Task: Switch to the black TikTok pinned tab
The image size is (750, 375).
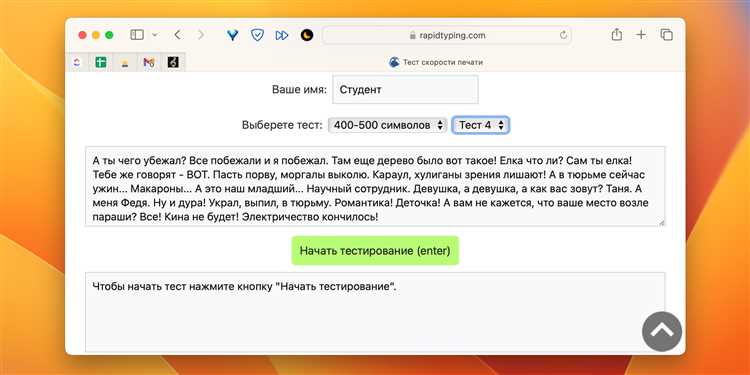Action: [173, 62]
